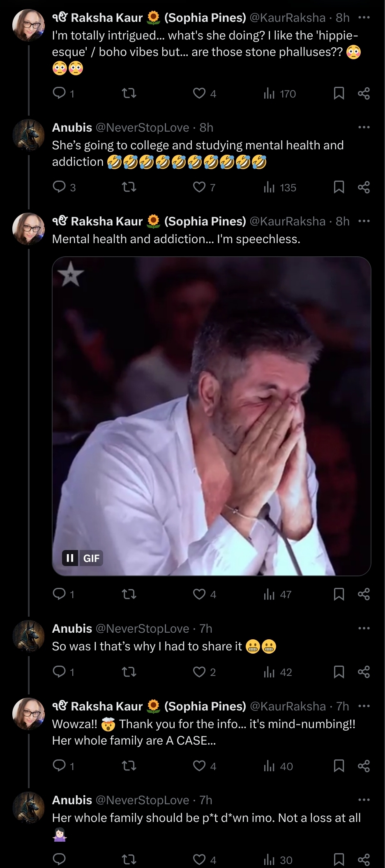The image size is (385, 868).
Task: Pause the facepalm GIF
Action: click(x=70, y=558)
